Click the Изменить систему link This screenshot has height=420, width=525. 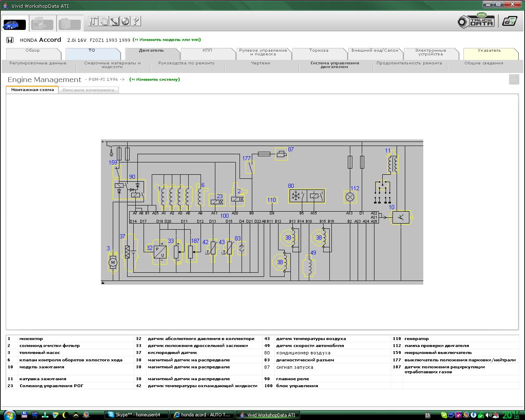(x=155, y=80)
